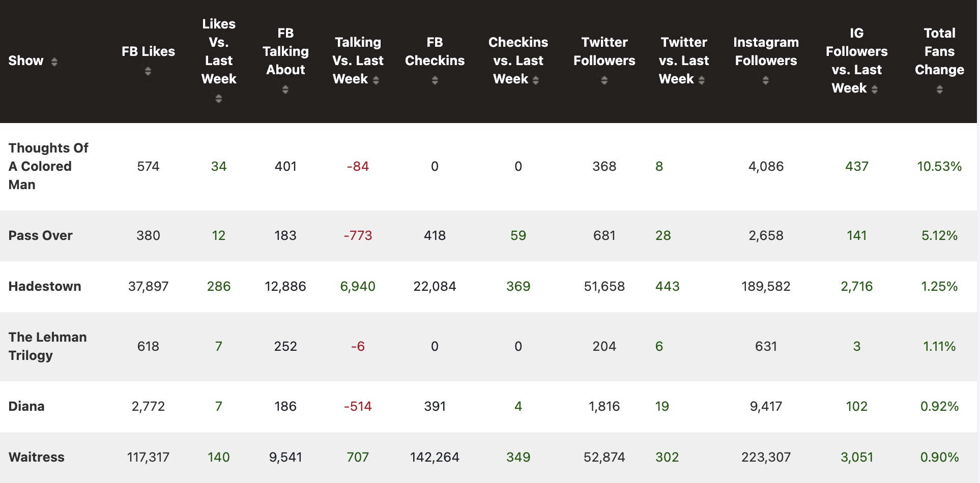The height and width of the screenshot is (483, 980).
Task: Sort by Twitter Followers arrows
Action: pyautogui.click(x=604, y=80)
